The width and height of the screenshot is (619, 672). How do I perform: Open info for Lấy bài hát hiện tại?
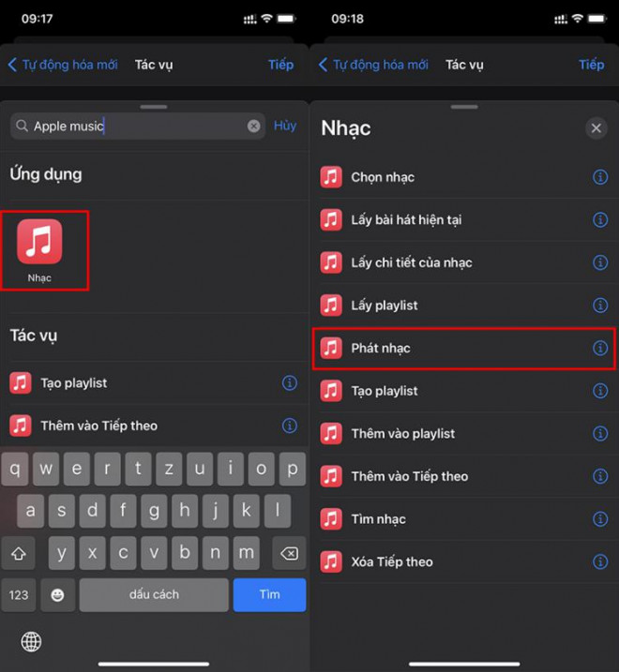pos(600,220)
